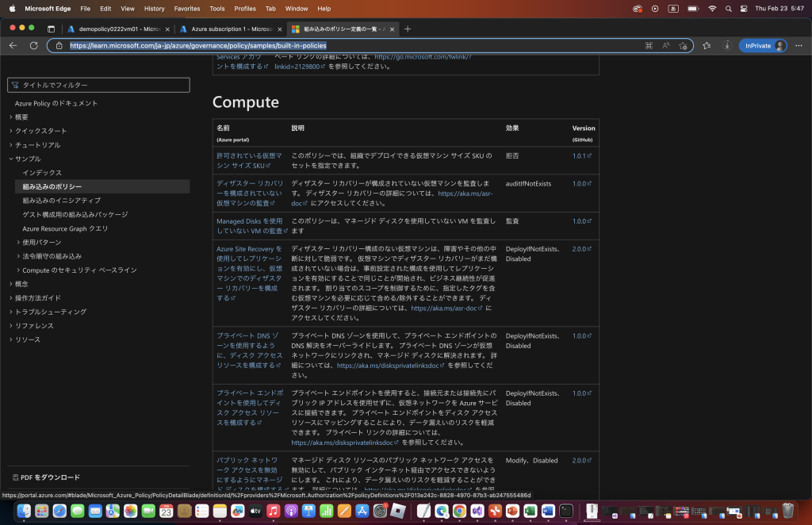Open Messages from the Dock
812x525 pixels.
coord(77,511)
